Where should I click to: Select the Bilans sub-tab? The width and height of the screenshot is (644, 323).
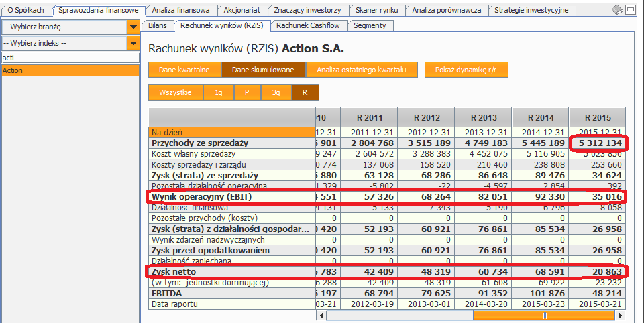158,25
